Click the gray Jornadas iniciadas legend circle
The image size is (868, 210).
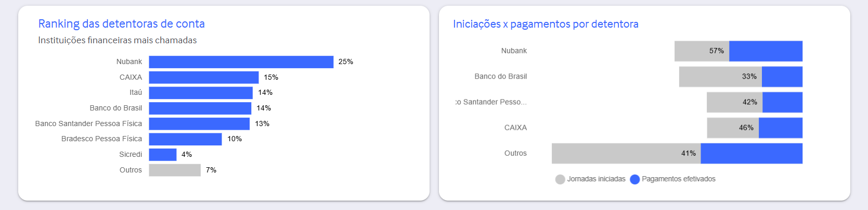[x=560, y=179]
